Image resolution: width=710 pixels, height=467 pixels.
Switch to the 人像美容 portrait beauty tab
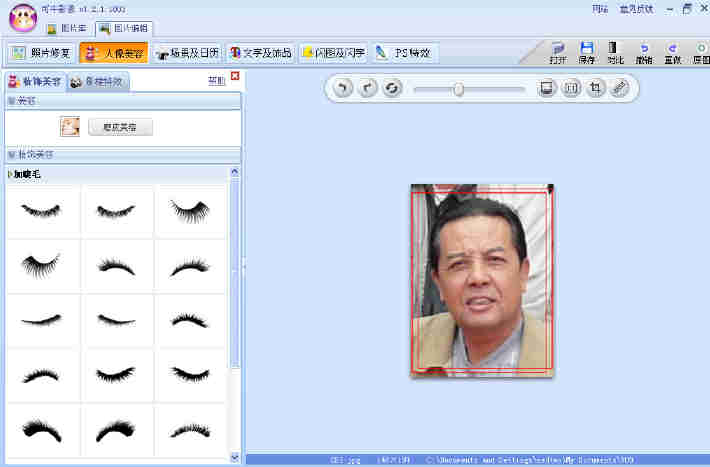(113, 52)
